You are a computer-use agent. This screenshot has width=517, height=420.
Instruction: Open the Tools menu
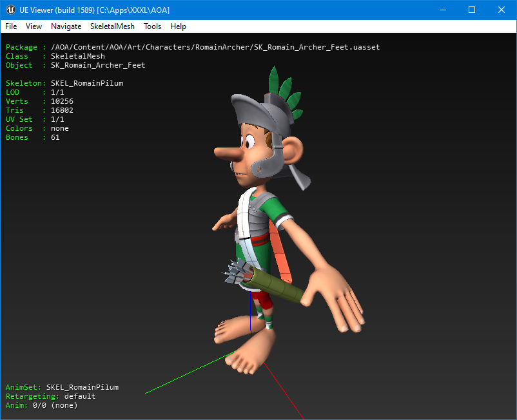pos(152,26)
